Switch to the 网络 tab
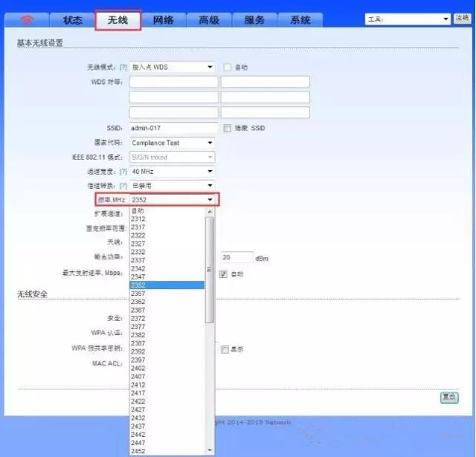Screen dimensions: 476x457 [x=164, y=20]
